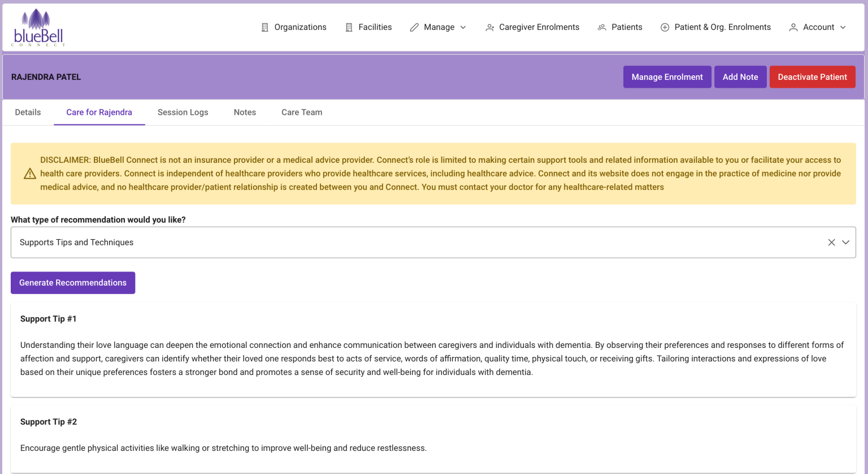The image size is (868, 474).
Task: Click the Organizations building icon
Action: [x=264, y=27]
